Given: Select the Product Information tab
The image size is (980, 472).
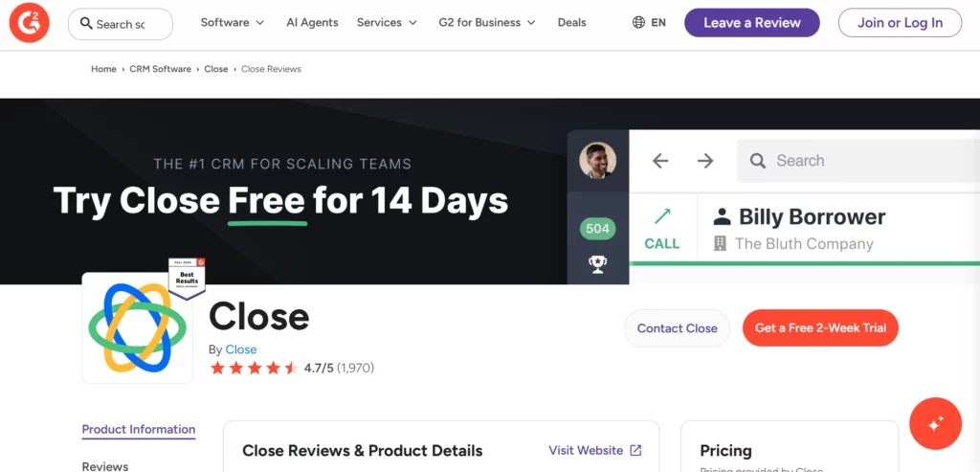Looking at the screenshot, I should click(x=139, y=430).
